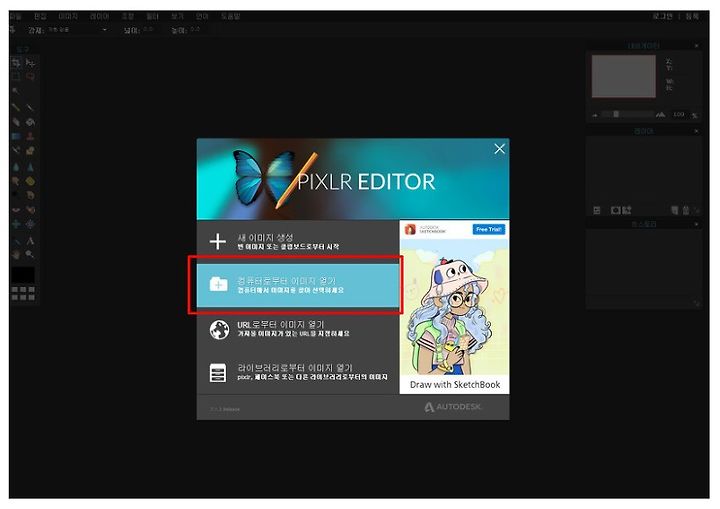Select the Colorpicker eyedropper tool
The image size is (720, 509).
point(16,240)
